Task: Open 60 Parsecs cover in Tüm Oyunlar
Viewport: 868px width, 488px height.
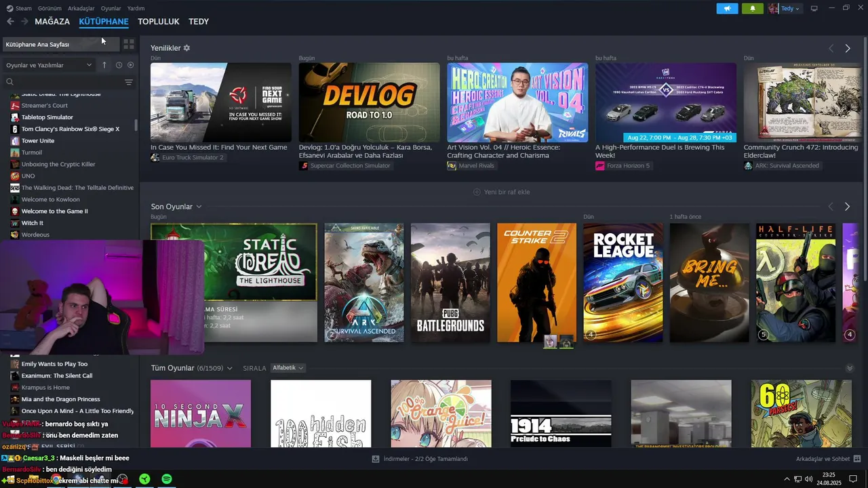Action: (801, 413)
